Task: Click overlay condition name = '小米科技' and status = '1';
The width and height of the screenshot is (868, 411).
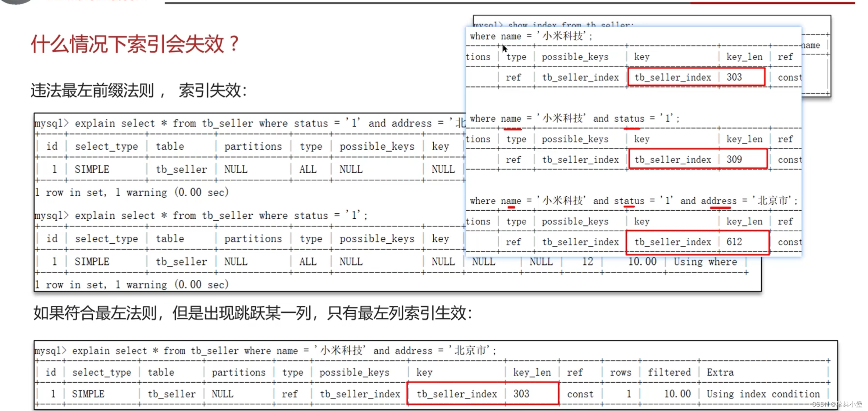Action: pos(575,118)
